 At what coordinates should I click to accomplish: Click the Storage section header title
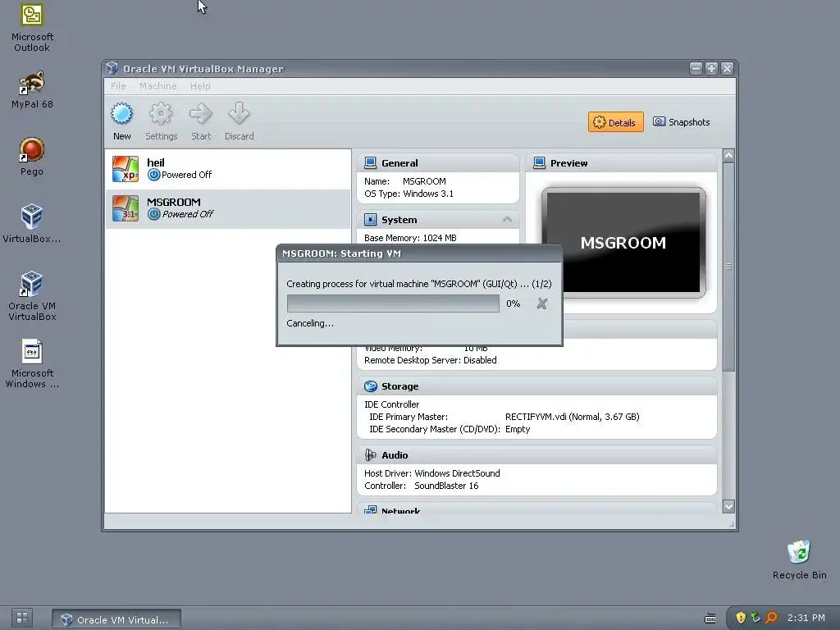(x=399, y=386)
